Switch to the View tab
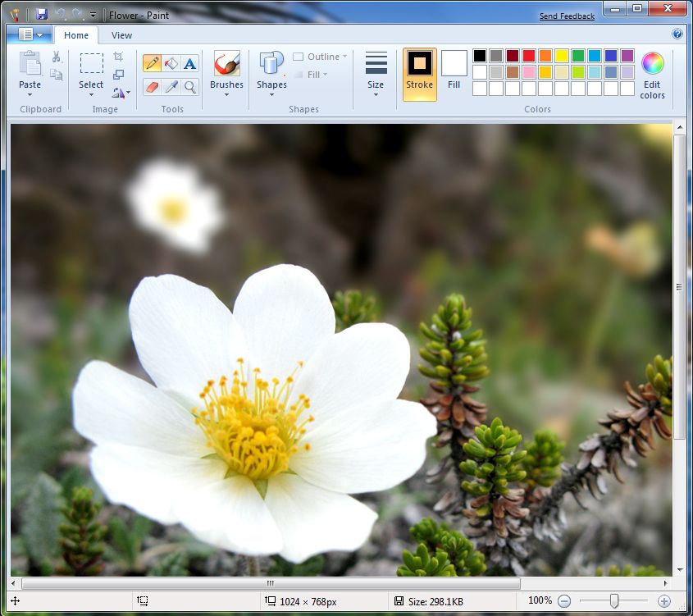Screen dimensions: 693x616 [x=121, y=35]
